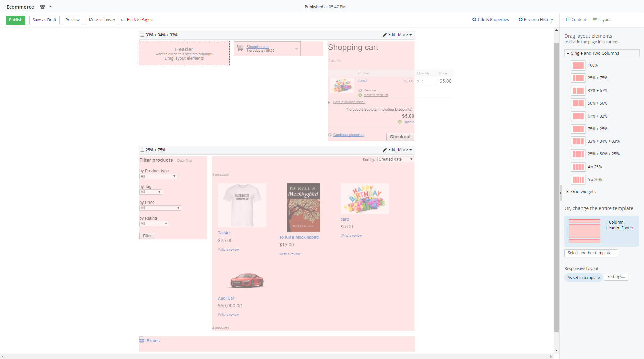Grab the 25% + 75% row handle icon
This screenshot has width=644, height=359.
point(142,150)
